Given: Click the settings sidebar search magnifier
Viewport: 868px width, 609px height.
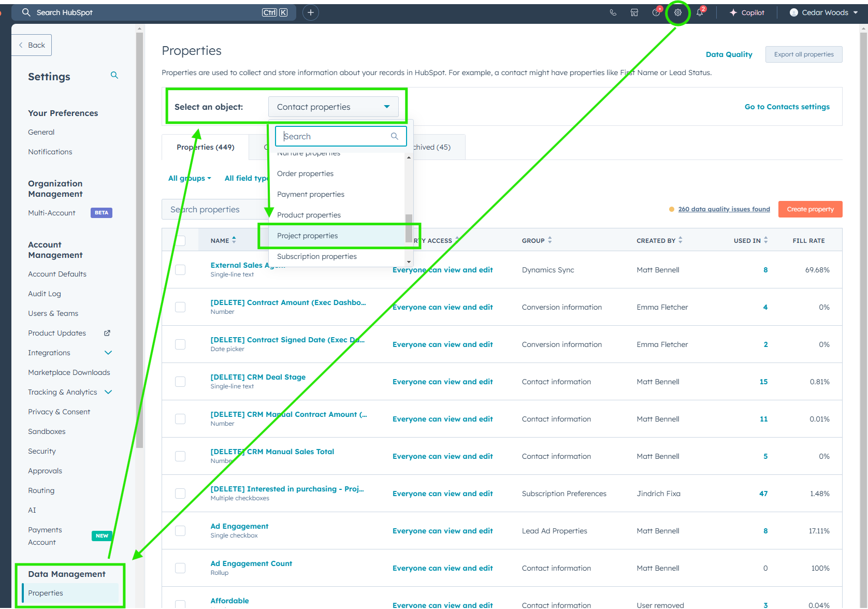Looking at the screenshot, I should (114, 76).
